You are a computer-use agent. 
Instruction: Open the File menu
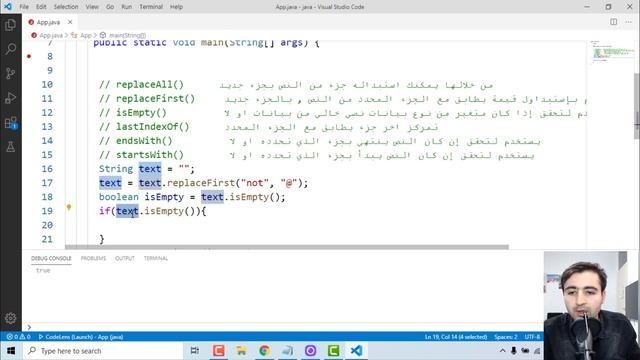(x=24, y=7)
